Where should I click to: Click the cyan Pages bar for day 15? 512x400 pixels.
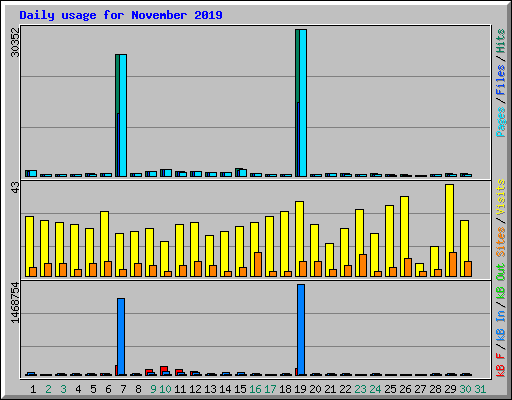243,173
